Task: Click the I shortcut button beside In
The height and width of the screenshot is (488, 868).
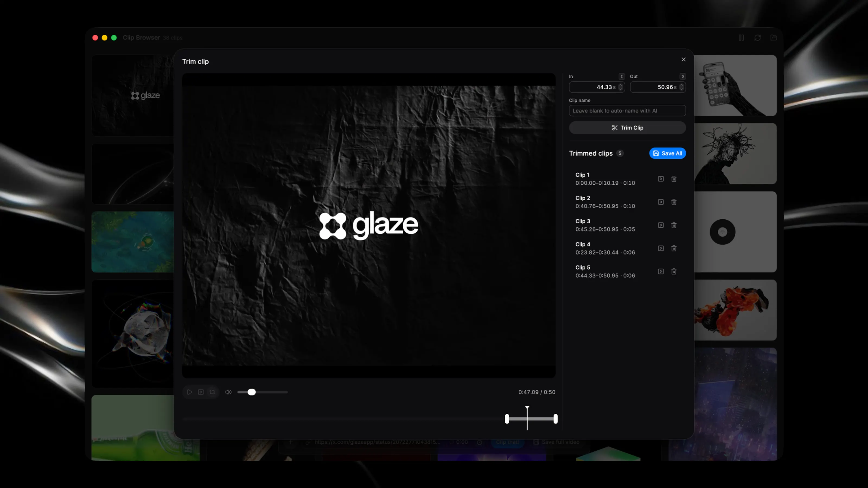Action: [x=622, y=76]
